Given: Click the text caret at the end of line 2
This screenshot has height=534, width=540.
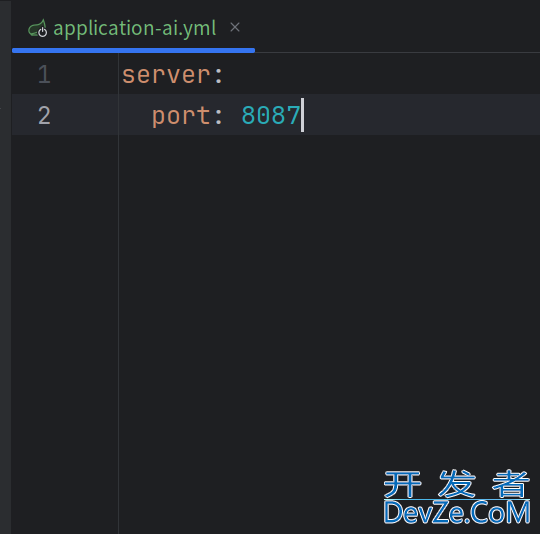Looking at the screenshot, I should [302, 115].
